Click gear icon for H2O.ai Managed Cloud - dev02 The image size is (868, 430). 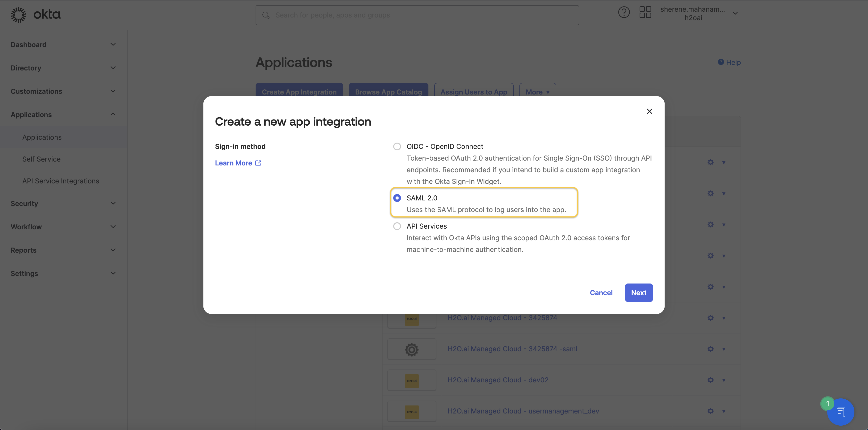point(710,380)
